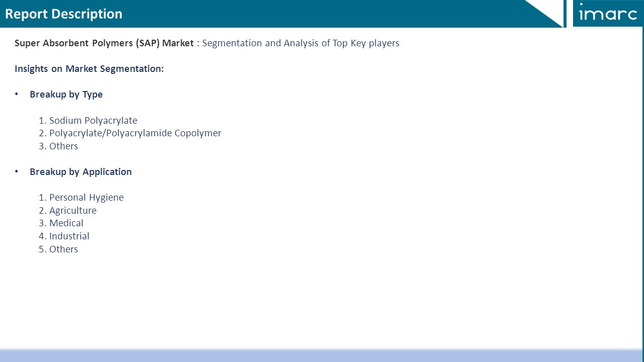This screenshot has width=644, height=362.
Task: Select 'Super Absorbent Polymers (SAP) Market' heading text
Action: coord(104,43)
